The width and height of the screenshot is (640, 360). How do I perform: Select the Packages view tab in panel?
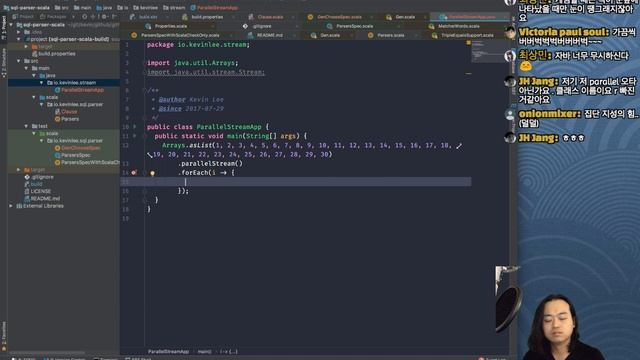pyautogui.click(x=53, y=17)
